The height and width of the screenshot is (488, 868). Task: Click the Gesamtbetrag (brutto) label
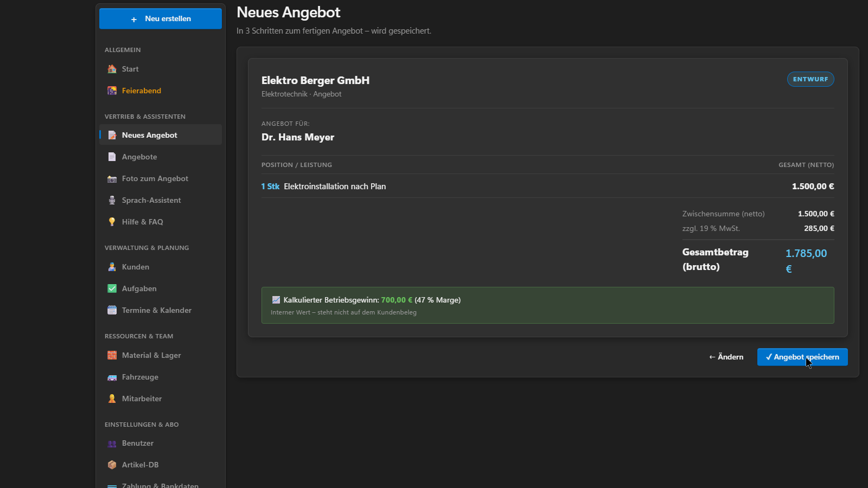coord(715,259)
